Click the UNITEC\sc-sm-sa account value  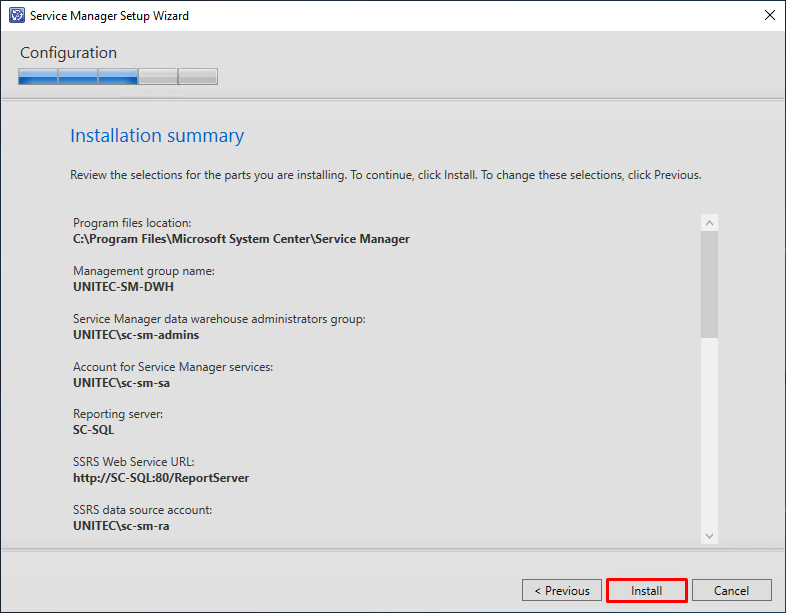point(121,383)
